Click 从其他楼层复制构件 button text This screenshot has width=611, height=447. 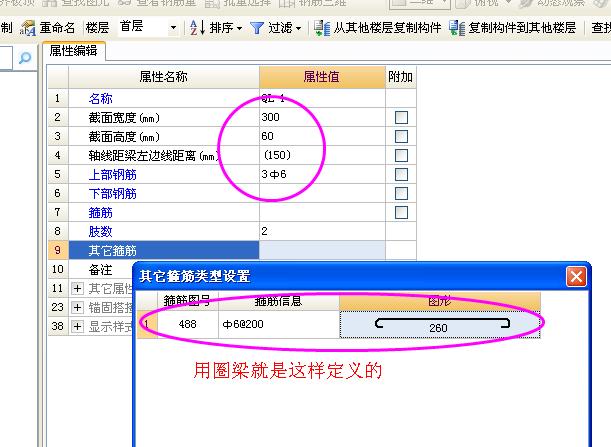[x=387, y=28]
